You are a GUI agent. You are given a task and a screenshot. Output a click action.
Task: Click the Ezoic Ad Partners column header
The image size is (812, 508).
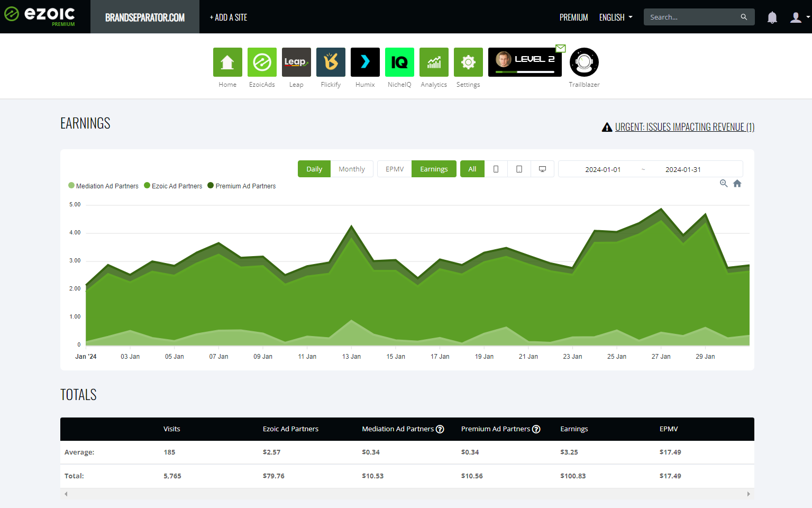290,429
